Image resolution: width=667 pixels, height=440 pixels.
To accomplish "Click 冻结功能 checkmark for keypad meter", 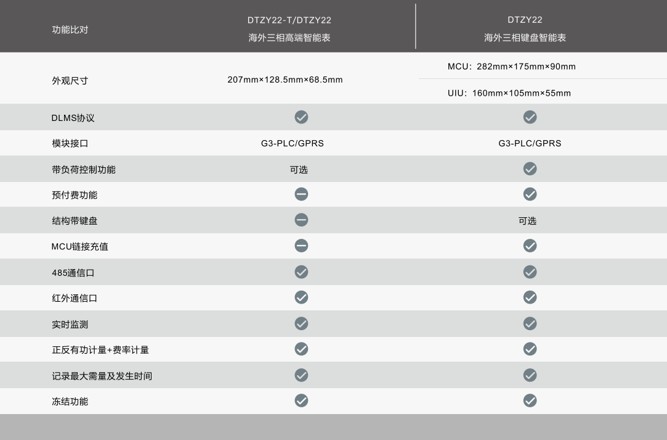I will (x=530, y=400).
